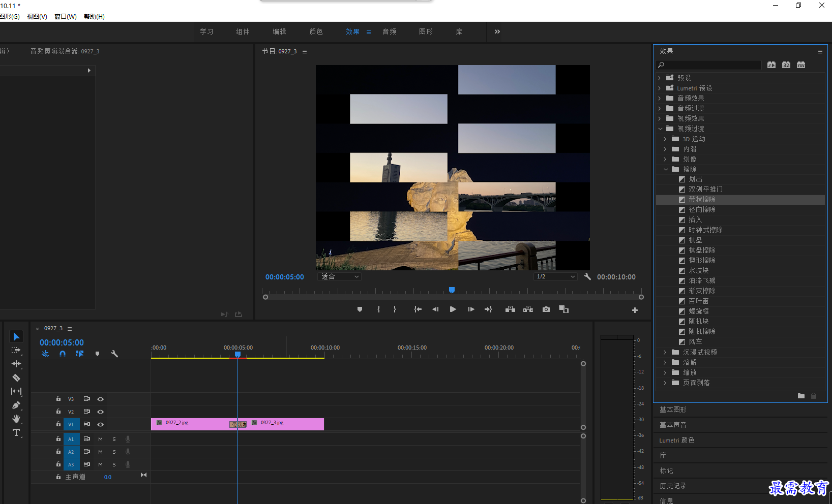Image resolution: width=832 pixels, height=504 pixels.
Task: Select the Hand tool
Action: 16,419
